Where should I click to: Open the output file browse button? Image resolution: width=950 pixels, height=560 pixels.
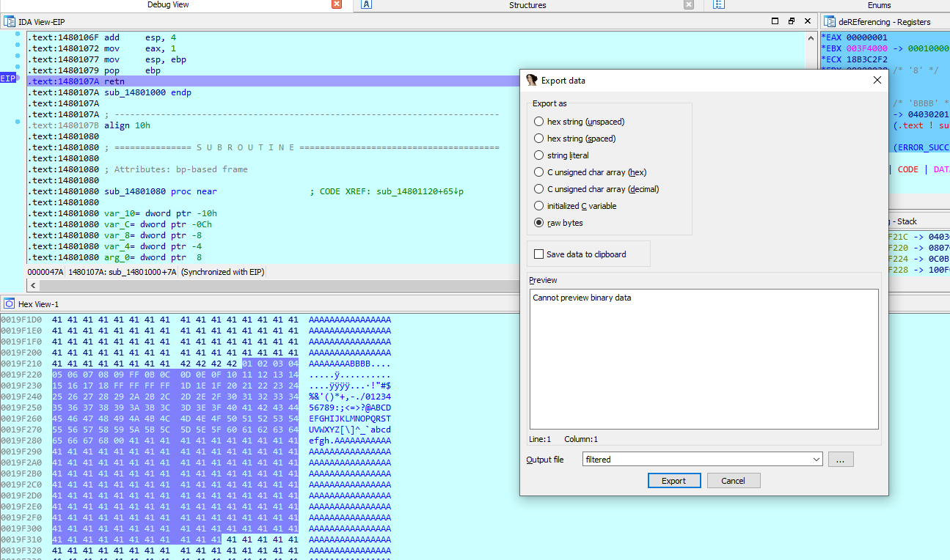[841, 460]
